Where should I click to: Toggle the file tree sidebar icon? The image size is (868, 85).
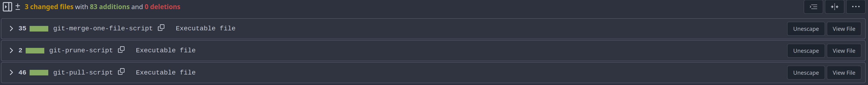7,7
